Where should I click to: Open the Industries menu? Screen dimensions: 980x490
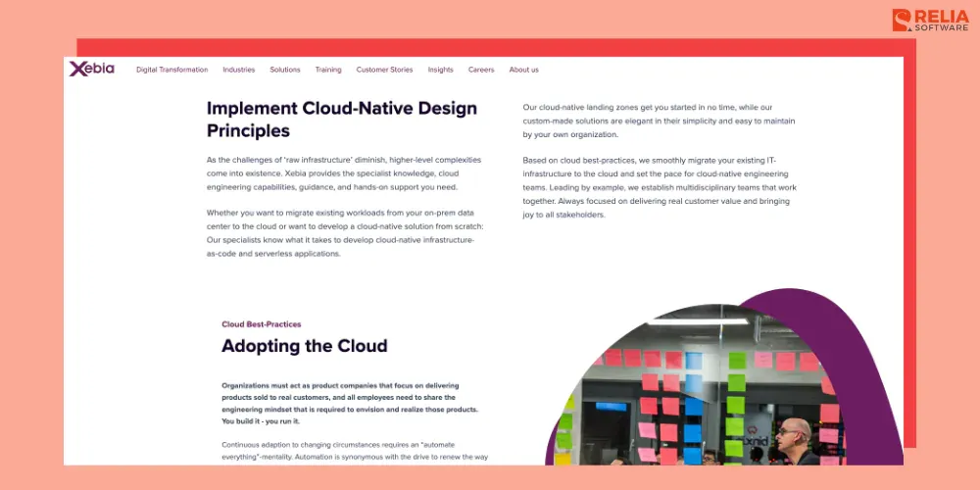click(x=239, y=70)
